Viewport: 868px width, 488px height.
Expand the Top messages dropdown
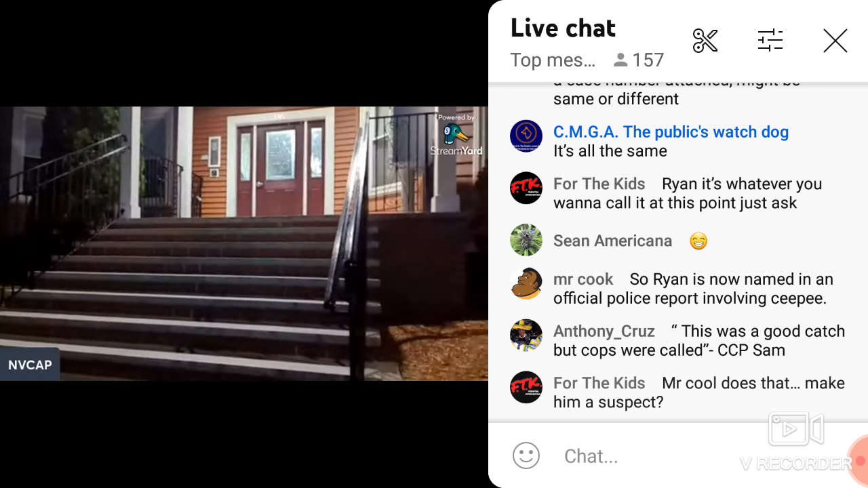(553, 60)
